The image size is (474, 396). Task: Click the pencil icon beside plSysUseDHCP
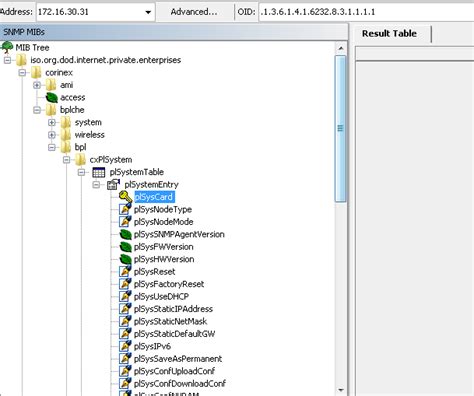[125, 296]
